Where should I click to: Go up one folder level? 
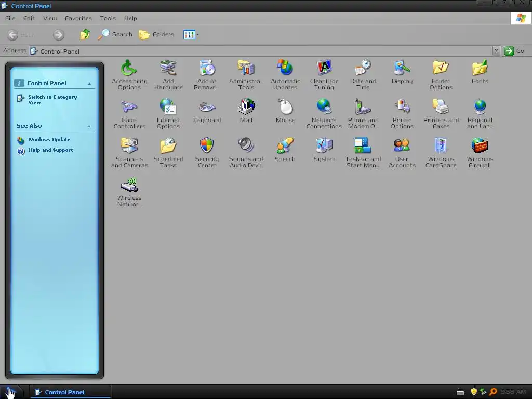coord(85,34)
